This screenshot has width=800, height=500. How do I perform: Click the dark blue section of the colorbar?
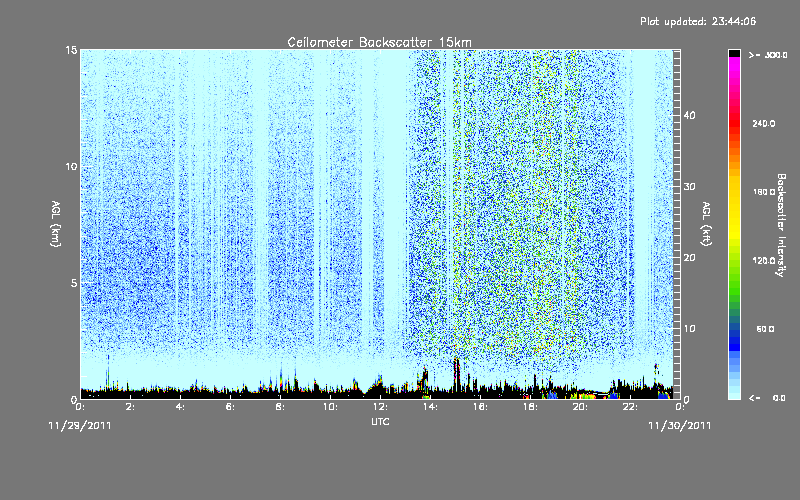click(734, 341)
